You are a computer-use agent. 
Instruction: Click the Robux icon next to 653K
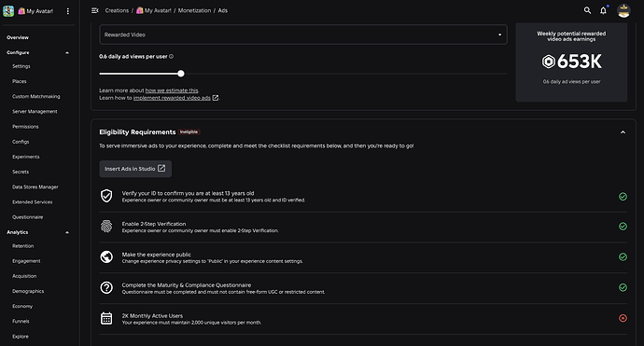(548, 62)
